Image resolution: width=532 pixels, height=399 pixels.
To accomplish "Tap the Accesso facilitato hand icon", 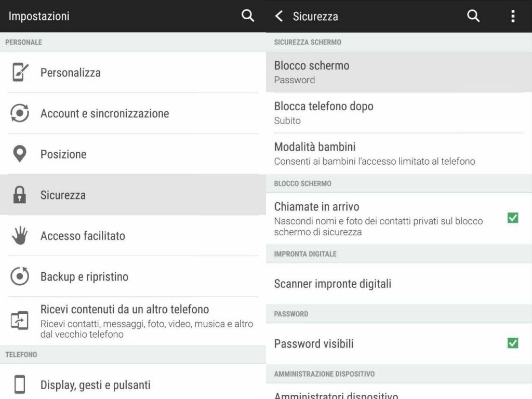I will point(20,235).
